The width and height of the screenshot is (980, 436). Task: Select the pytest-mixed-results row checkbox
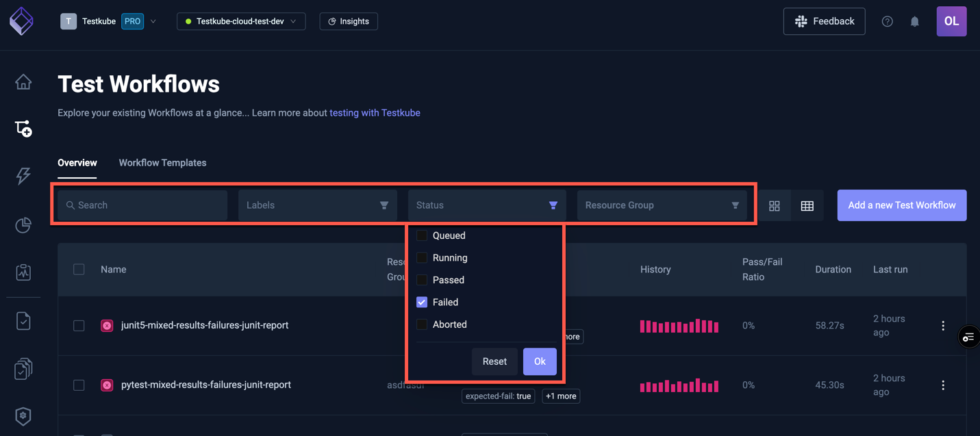pos(78,385)
